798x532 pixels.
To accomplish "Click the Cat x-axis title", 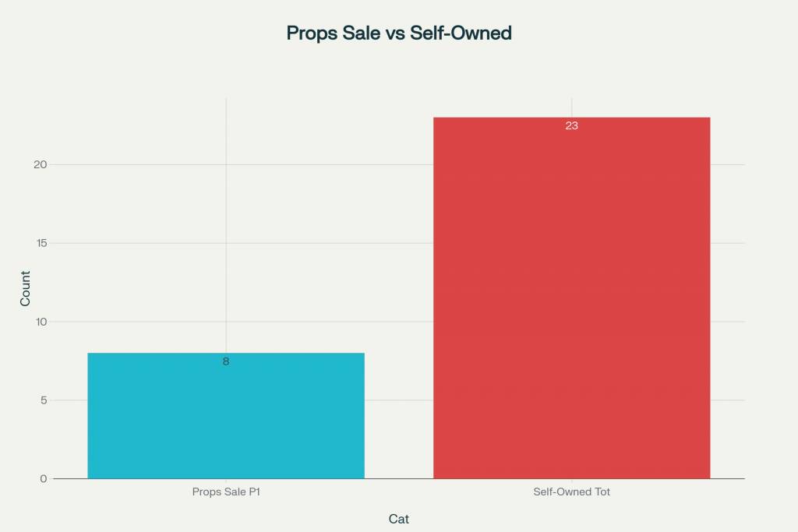I will 398,519.
